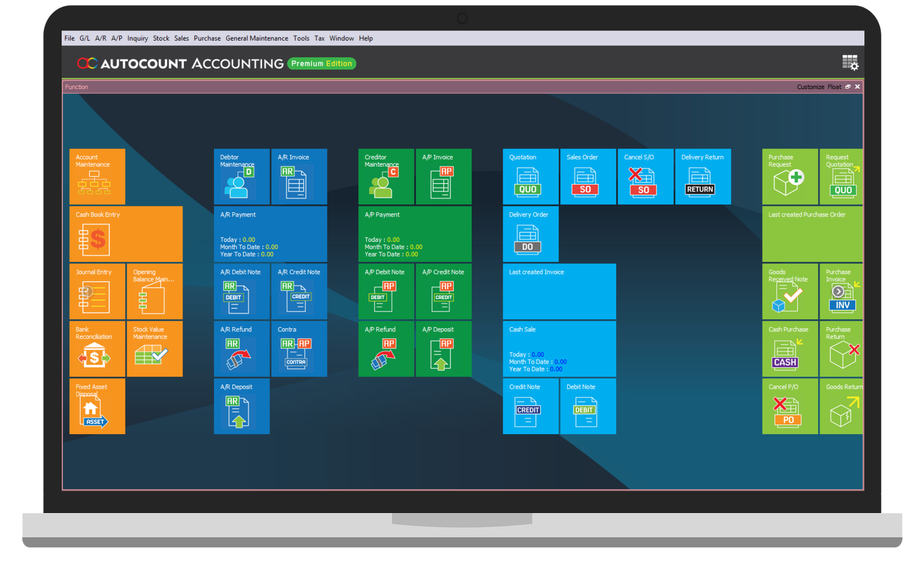Open Debtor Maintenance
The image size is (924, 569).
tap(241, 176)
